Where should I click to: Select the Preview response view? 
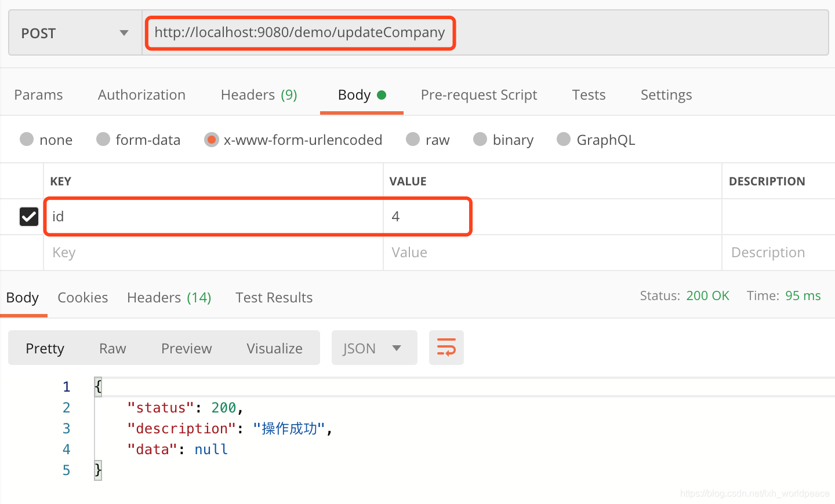pyautogui.click(x=186, y=348)
